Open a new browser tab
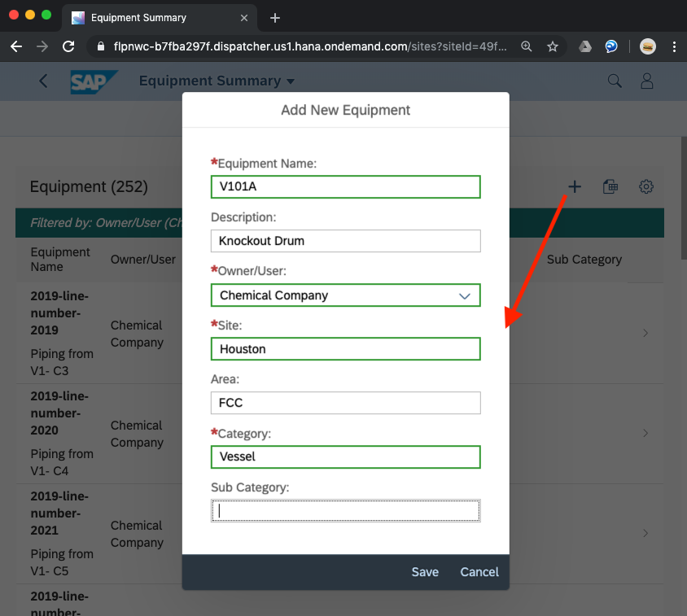The height and width of the screenshot is (616, 687). [274, 18]
